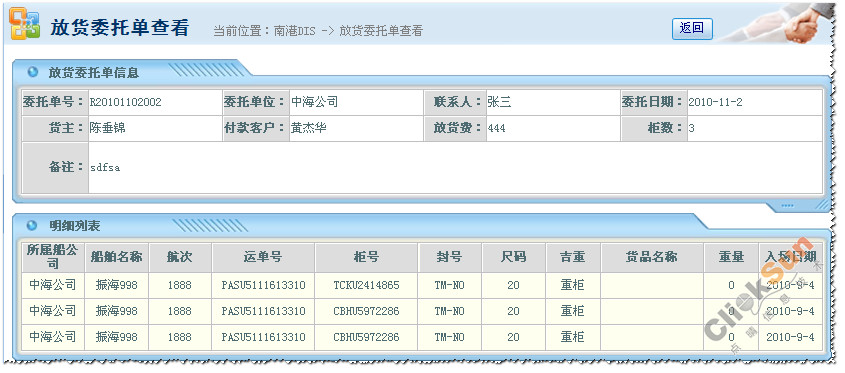Image resolution: width=845 pixels, height=373 pixels.
Task: Click the 所属船公司 column header
Action: pyautogui.click(x=53, y=257)
